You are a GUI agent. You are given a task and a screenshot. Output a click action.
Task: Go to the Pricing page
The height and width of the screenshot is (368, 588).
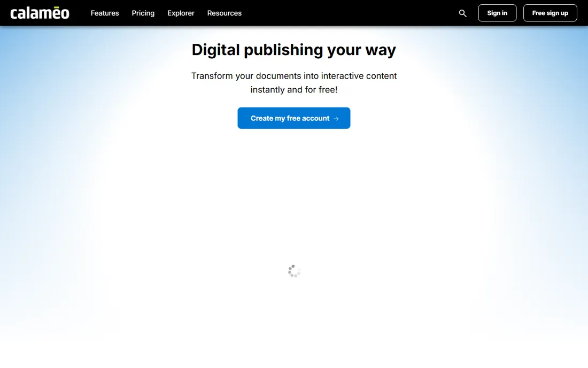143,13
